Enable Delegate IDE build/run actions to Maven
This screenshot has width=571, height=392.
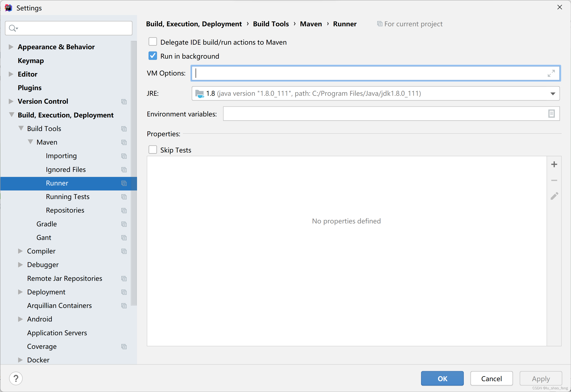pyautogui.click(x=153, y=42)
